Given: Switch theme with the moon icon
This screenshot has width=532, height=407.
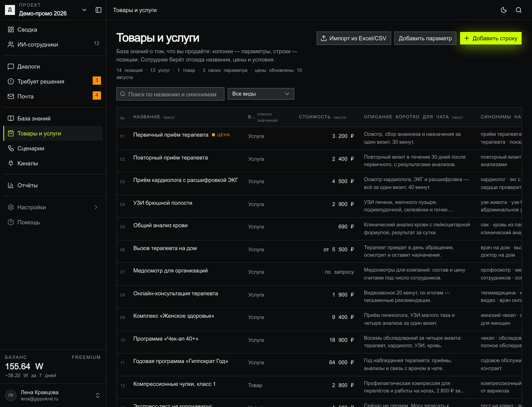Looking at the screenshot, I should (504, 10).
